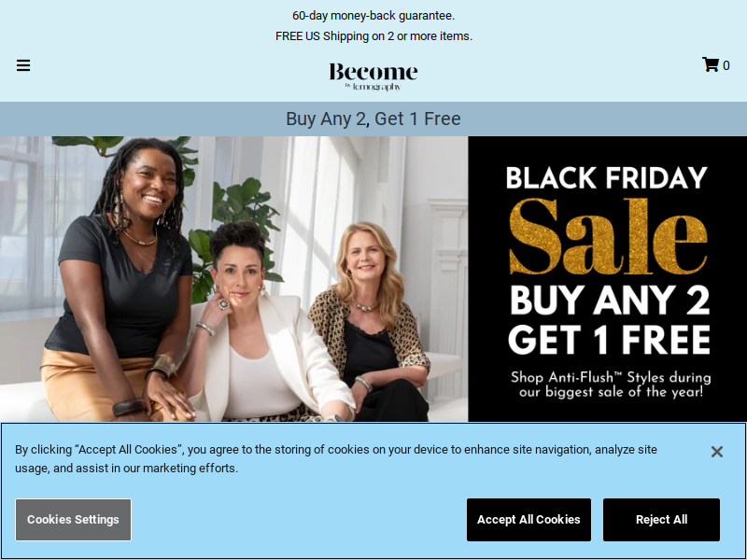Click the woman in the black t-shirt
The image size is (747, 560).
(120, 281)
